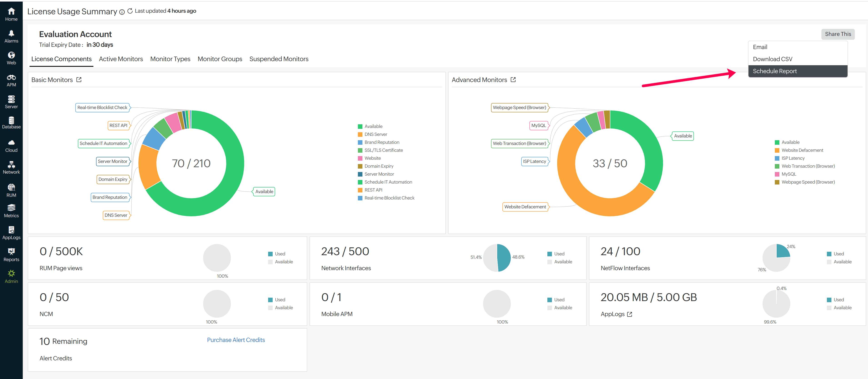The width and height of the screenshot is (868, 379).
Task: Click the Purchase Alert Credits link
Action: point(236,340)
